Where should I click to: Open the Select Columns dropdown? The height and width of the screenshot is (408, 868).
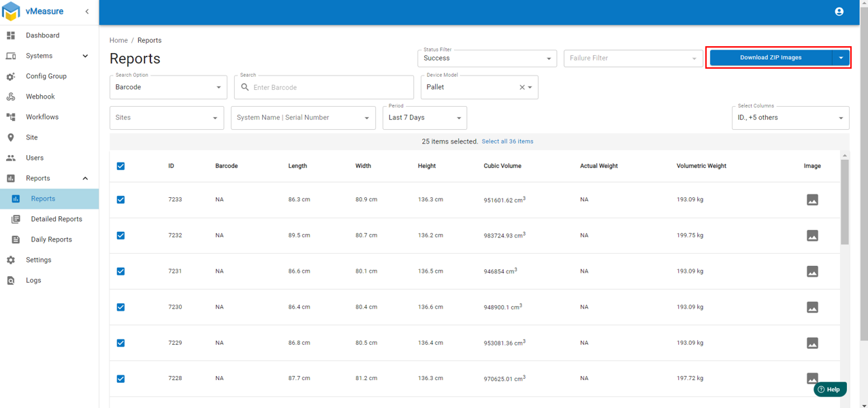point(790,118)
